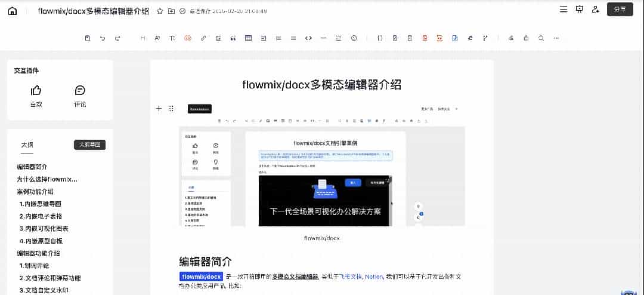Click the red file icon in the toolbar
The image size is (644, 295).
425,38
